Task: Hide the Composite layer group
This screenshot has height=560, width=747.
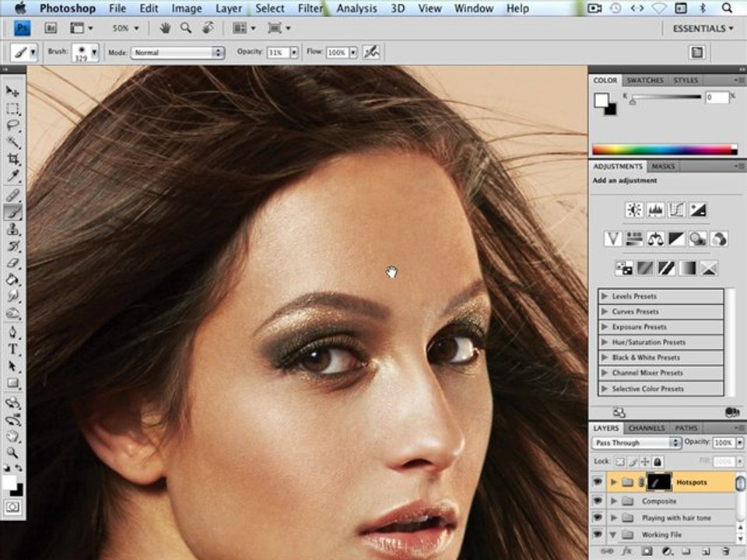Action: (598, 501)
